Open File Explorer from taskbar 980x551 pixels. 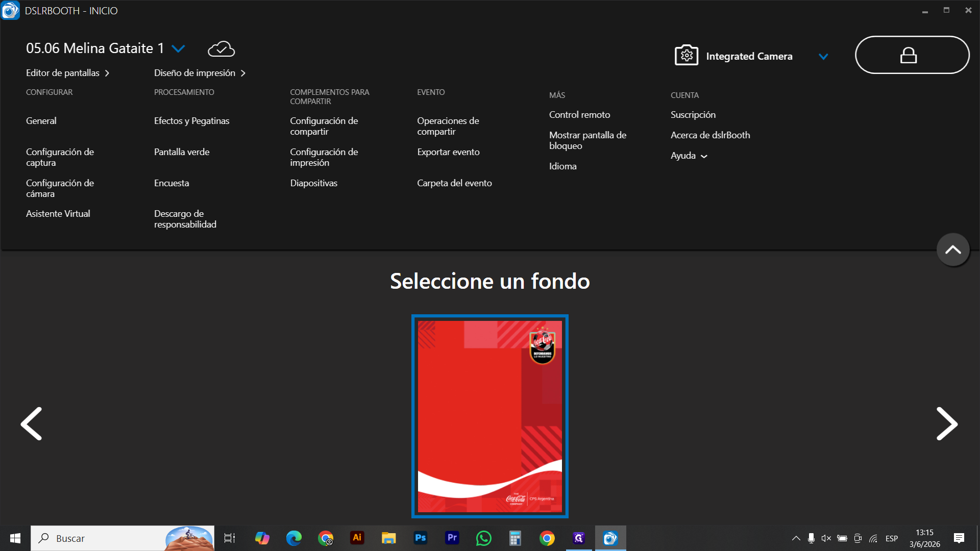pyautogui.click(x=388, y=538)
